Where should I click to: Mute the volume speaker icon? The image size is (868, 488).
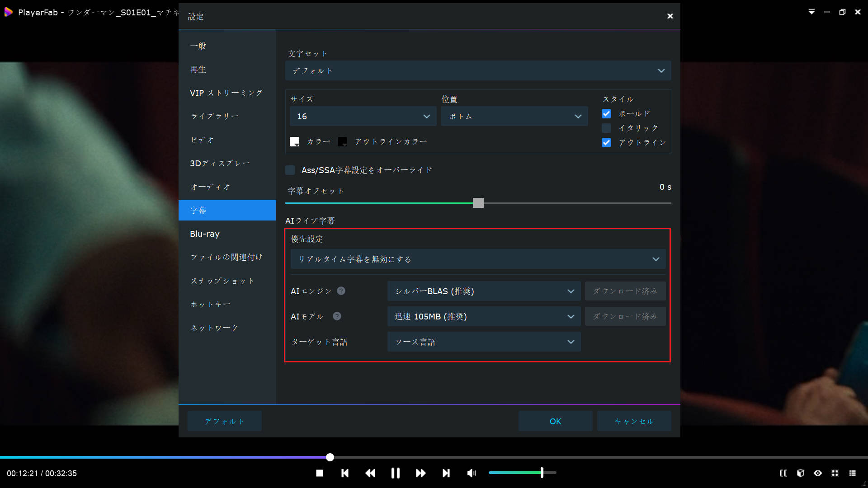(472, 473)
